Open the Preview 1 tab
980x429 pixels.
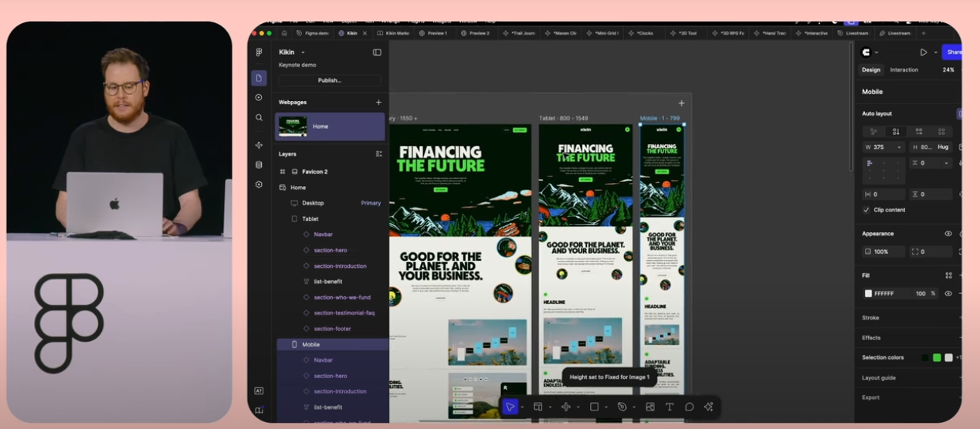433,33
